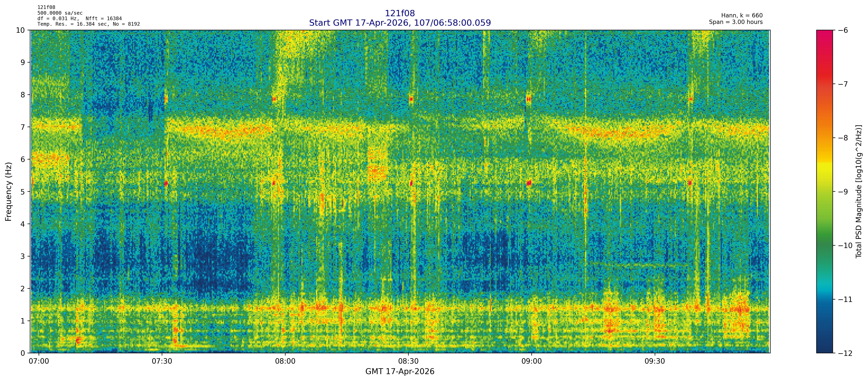Click the 08:00 time axis label
Screen dimensions: 868x381
coord(285,362)
